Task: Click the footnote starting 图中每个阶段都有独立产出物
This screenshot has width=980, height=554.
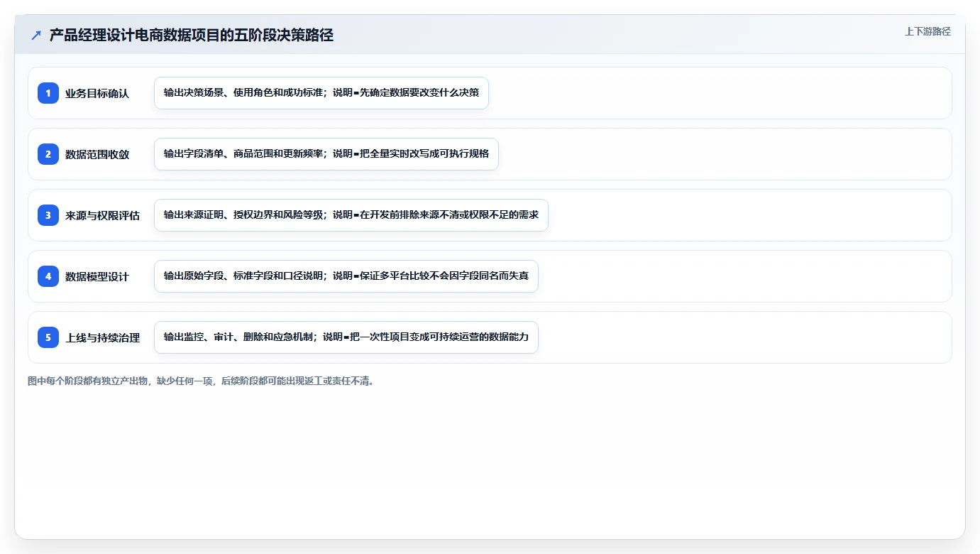Action: (x=202, y=381)
